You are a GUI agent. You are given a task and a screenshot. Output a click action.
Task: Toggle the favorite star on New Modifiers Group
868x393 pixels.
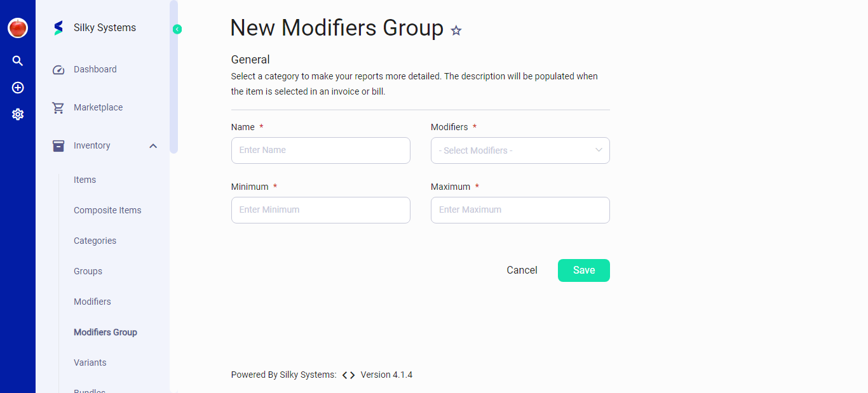[456, 30]
